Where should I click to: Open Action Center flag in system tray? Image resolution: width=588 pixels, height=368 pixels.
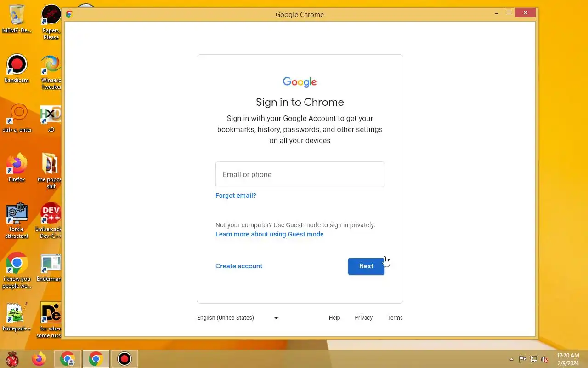[x=523, y=359]
